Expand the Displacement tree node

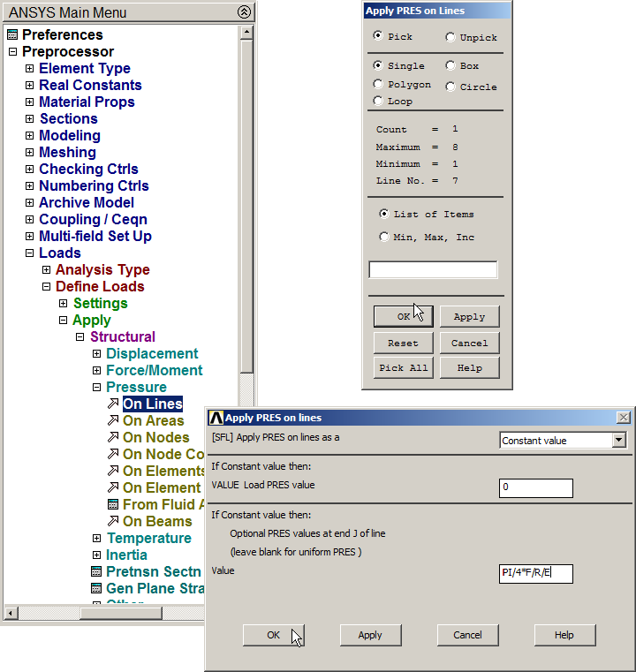tap(97, 354)
